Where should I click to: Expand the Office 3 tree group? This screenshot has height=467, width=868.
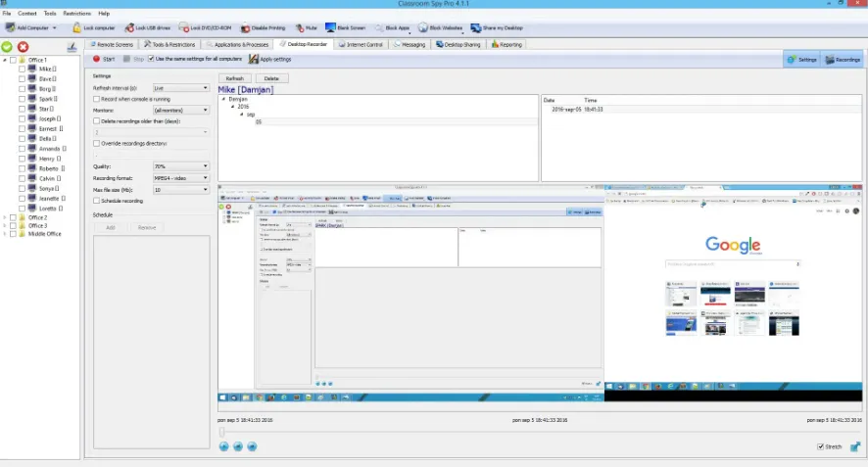click(5, 226)
